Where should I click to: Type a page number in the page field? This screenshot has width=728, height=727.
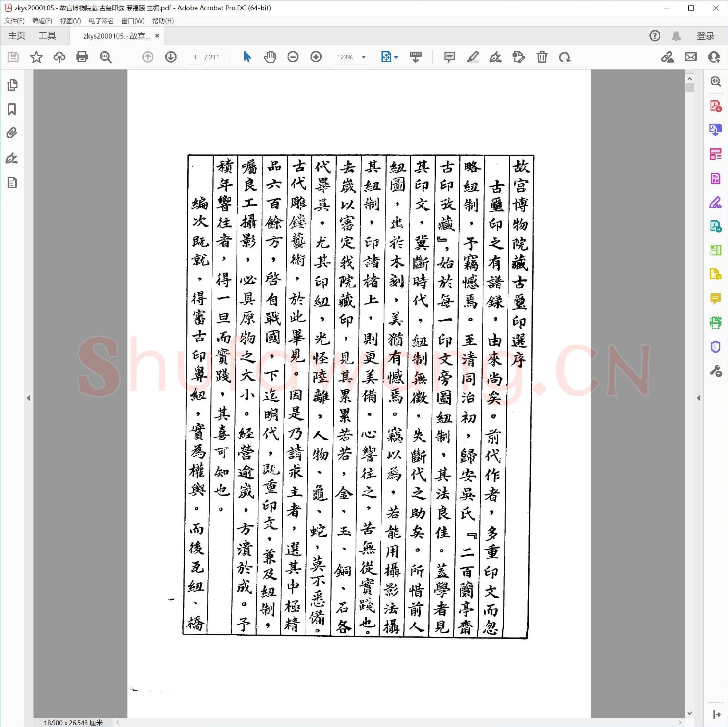[195, 57]
